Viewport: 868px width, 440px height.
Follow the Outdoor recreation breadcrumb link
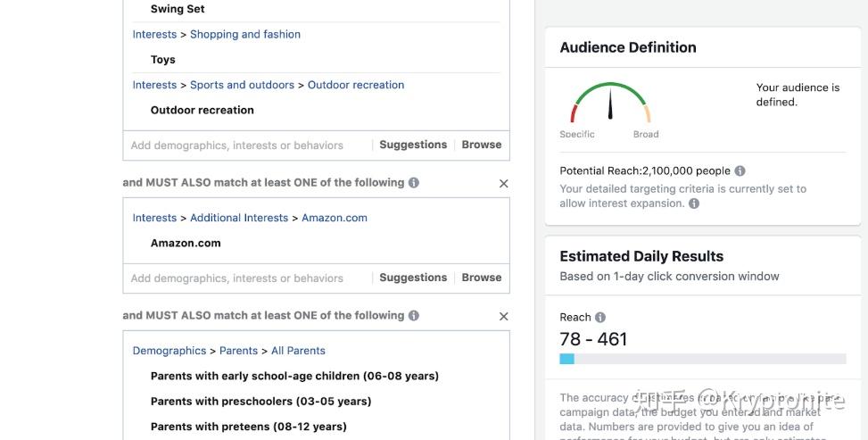coord(356,86)
